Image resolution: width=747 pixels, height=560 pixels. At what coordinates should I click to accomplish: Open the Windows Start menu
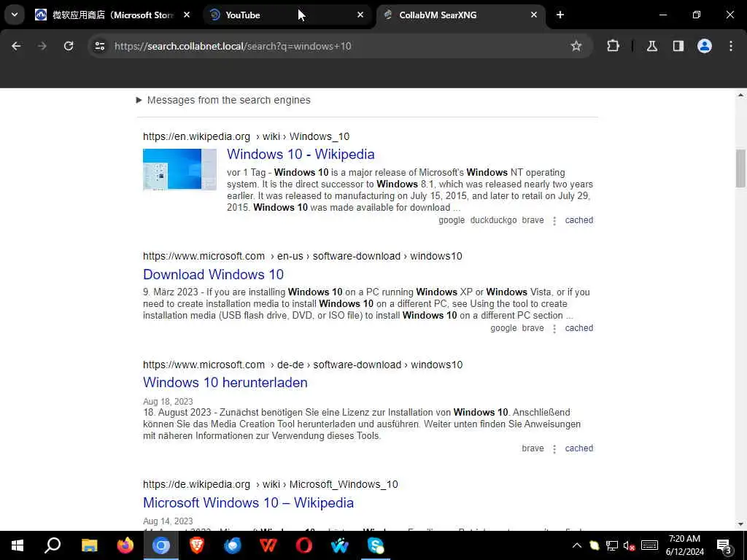point(18,545)
